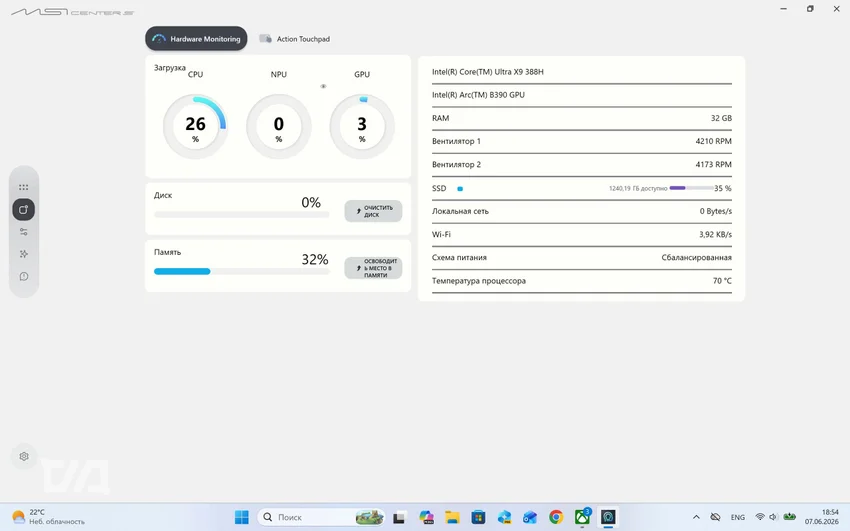850x531 pixels.
Task: Click the cloud sync-off tray icon
Action: pyautogui.click(x=716, y=517)
